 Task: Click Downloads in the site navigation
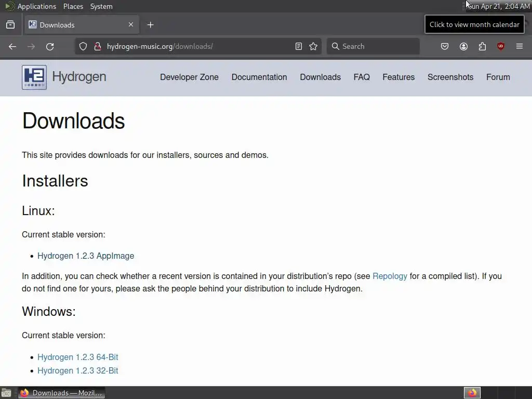(320, 77)
